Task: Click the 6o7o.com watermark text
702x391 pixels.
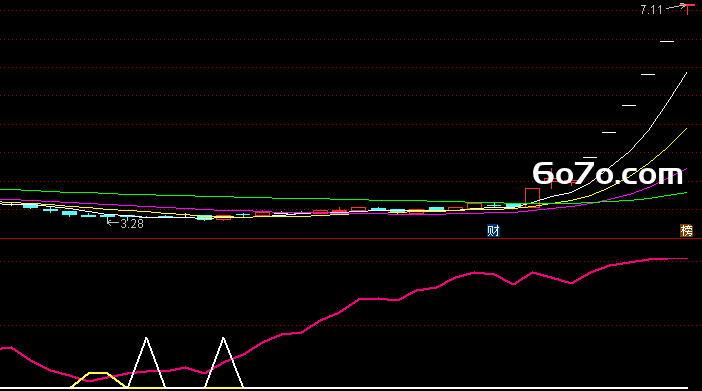Action: coord(608,173)
